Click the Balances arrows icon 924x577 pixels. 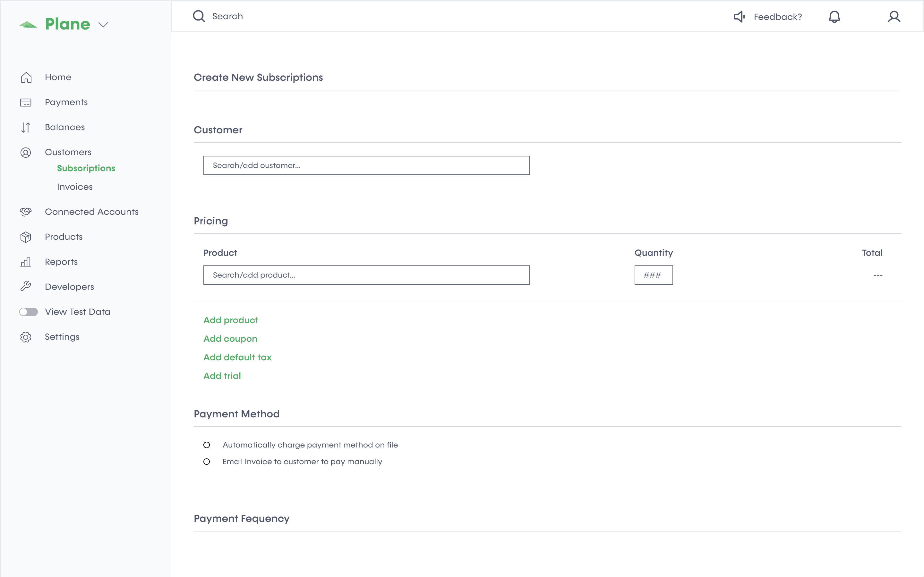(x=26, y=128)
